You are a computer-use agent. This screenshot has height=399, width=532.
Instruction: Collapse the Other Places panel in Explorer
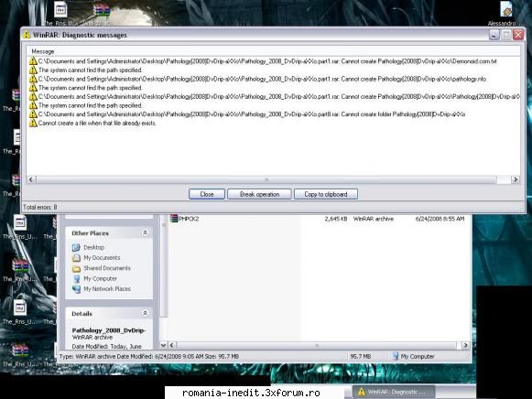(x=145, y=232)
